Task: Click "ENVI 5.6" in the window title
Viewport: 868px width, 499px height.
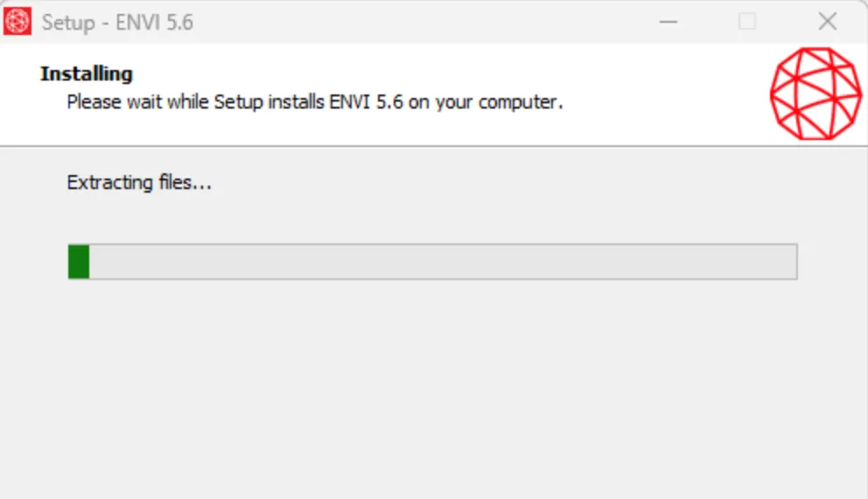Action: 154,23
